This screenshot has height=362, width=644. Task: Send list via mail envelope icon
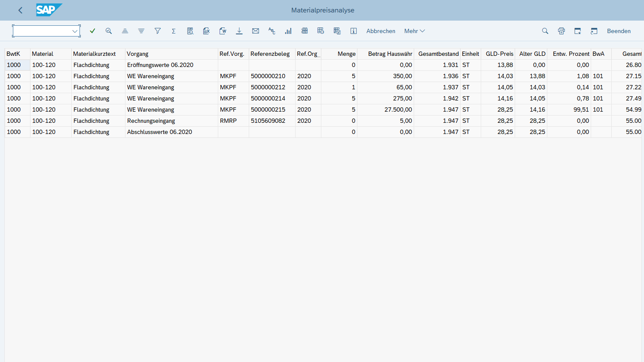click(x=256, y=31)
